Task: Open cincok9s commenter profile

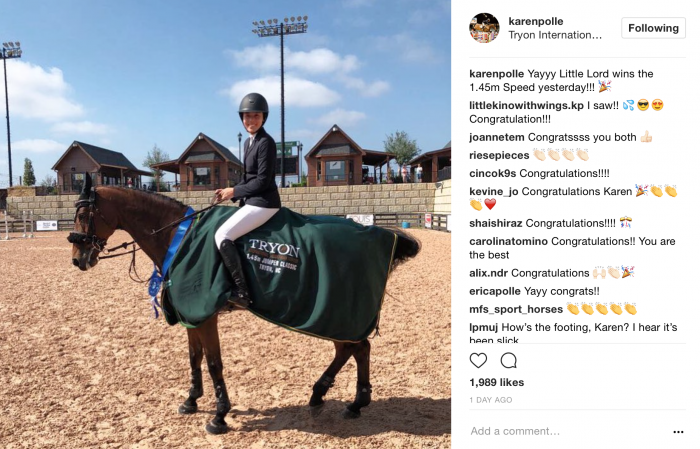Action: click(492, 173)
